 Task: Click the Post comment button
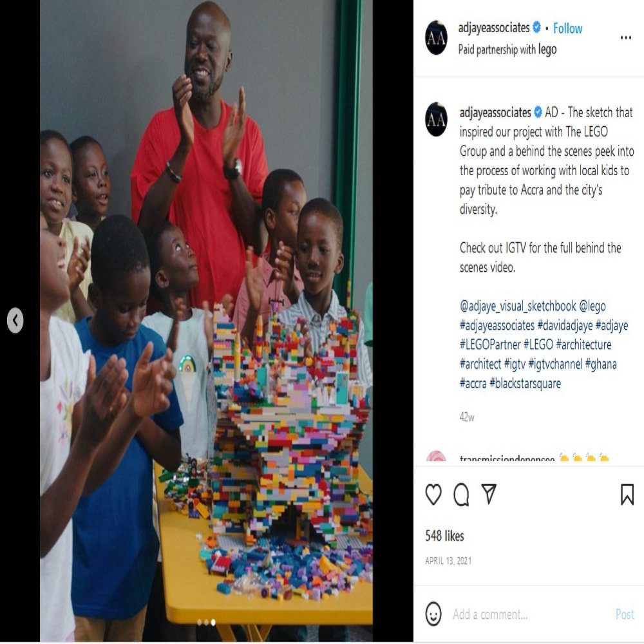(625, 614)
